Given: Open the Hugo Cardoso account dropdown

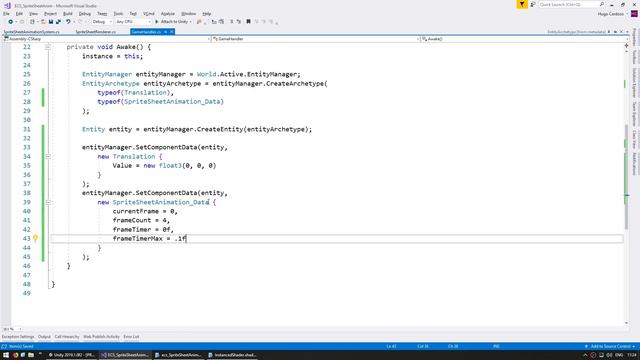Looking at the screenshot, I should (613, 14).
